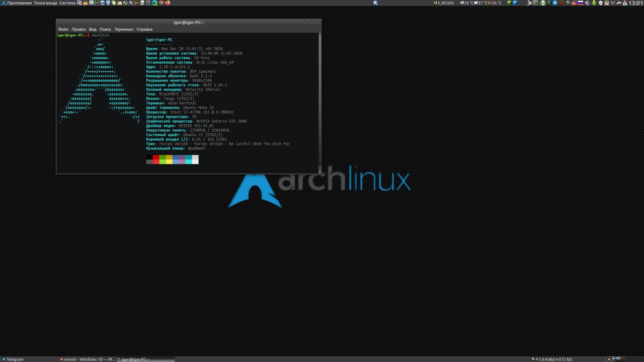This screenshot has width=644, height=362.
Task: Click the igor@igor-PC header in neofetch output
Action: click(159, 40)
